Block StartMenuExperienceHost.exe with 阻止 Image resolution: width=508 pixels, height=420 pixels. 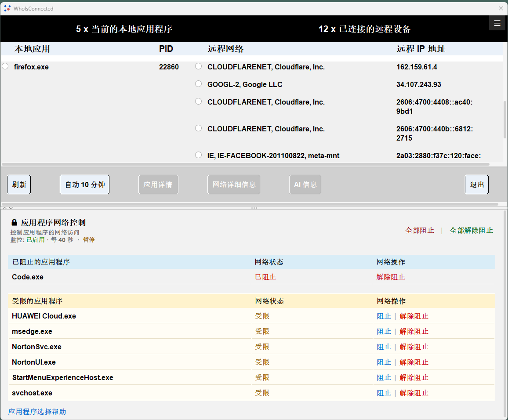coord(384,377)
